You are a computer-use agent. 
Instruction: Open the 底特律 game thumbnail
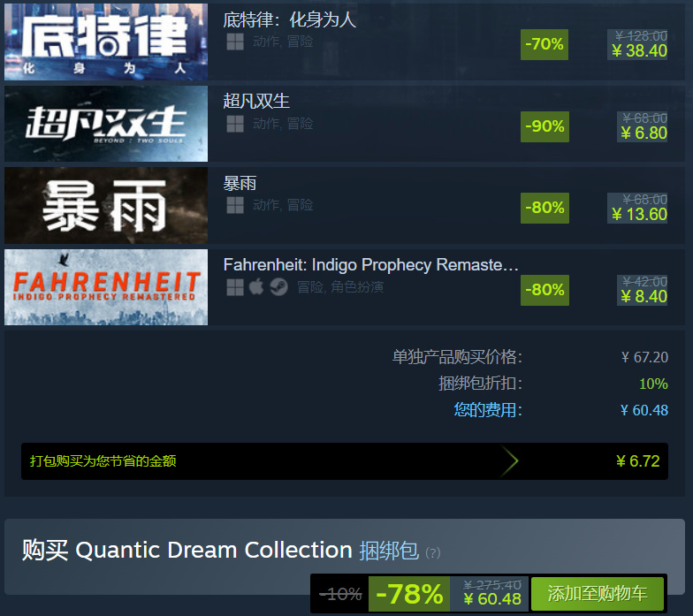106,42
